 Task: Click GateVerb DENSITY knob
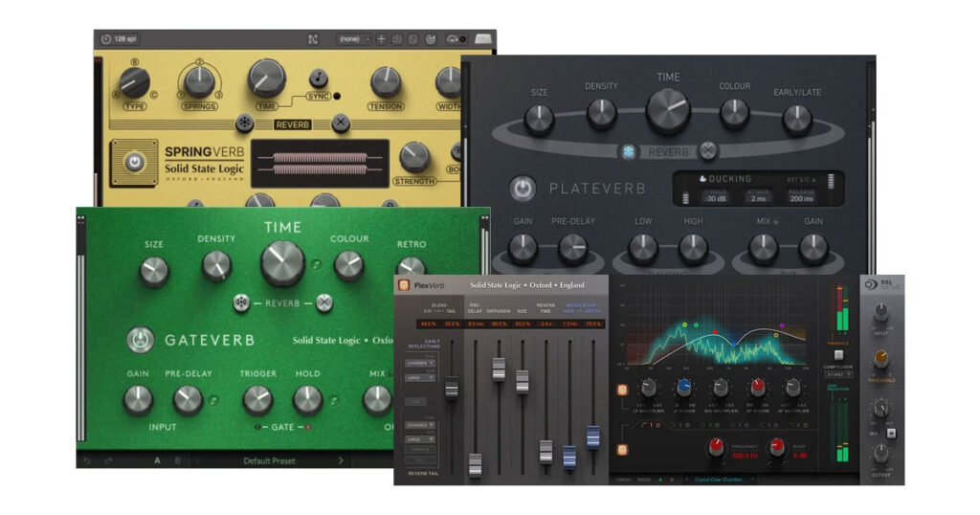tap(216, 266)
